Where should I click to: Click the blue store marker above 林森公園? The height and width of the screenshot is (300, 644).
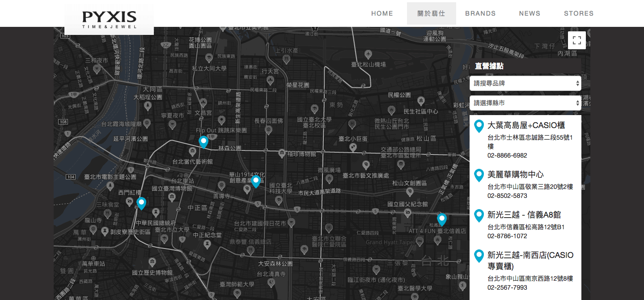coord(203,142)
